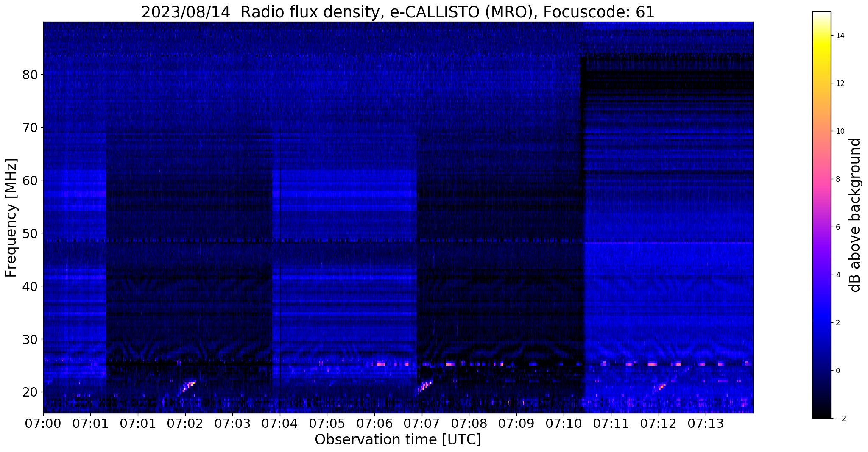Click the 80 MHz frequency tick label
Screen dimensions: 868x452
click(x=30, y=75)
